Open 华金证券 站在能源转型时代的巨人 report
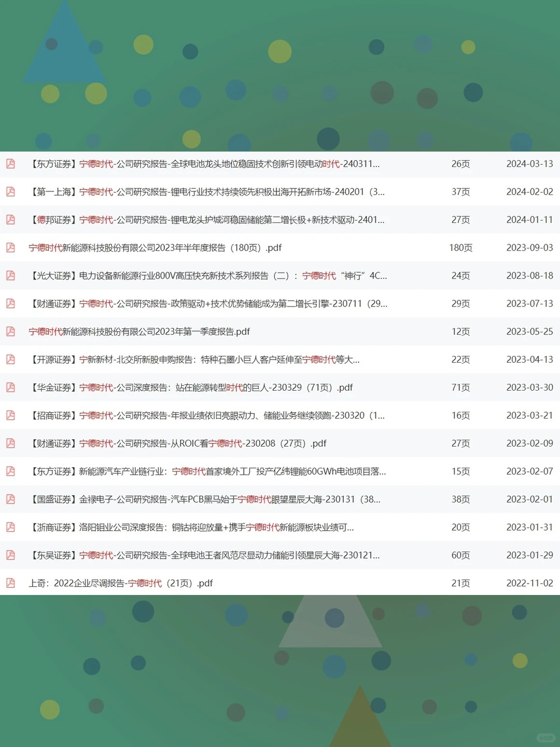 tap(191, 388)
